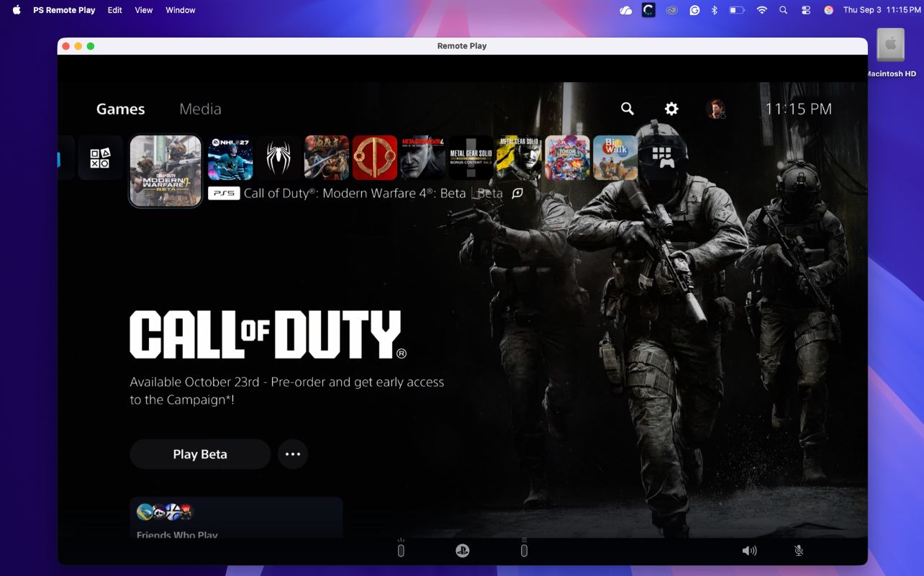
Task: Select the Metal Gear Solid 4 tile
Action: 423,158
